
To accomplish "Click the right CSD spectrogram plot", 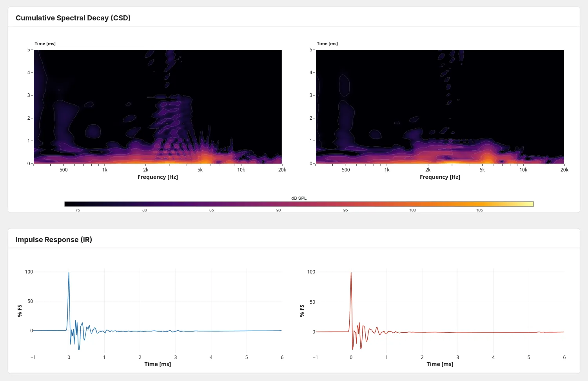I will click(440, 107).
